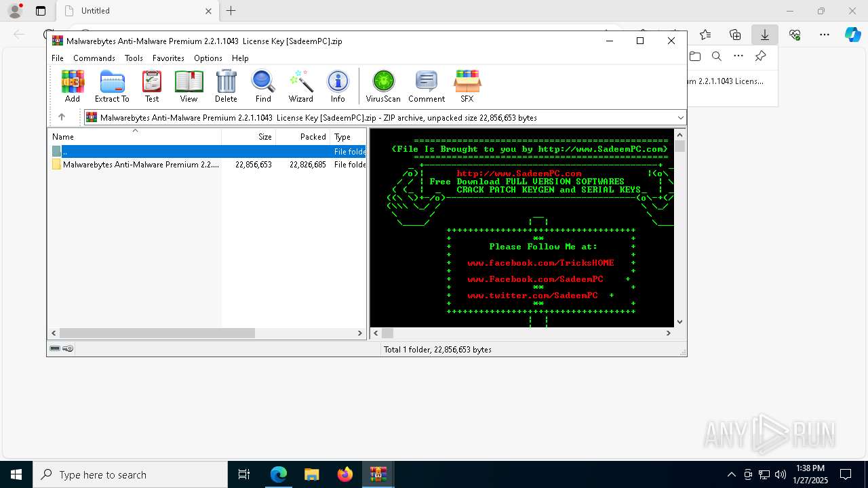Open the Find magnifier tool
The width and height of the screenshot is (868, 488).
[263, 86]
